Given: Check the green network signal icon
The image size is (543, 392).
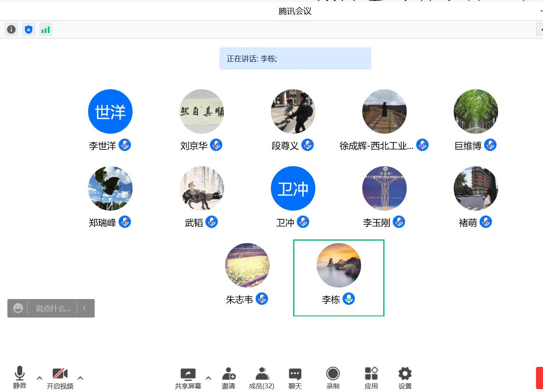Looking at the screenshot, I should (46, 29).
